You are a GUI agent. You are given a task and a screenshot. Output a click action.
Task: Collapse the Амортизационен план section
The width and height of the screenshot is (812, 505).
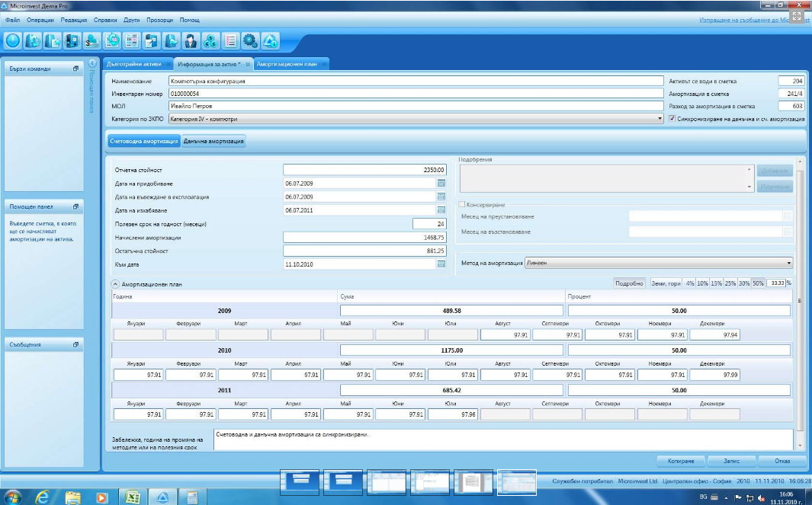116,284
